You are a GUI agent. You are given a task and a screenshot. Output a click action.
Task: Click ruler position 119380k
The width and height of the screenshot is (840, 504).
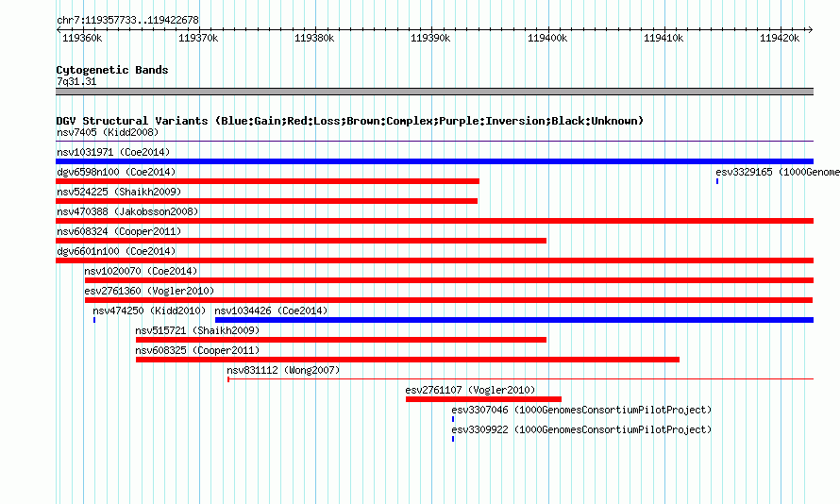[314, 38]
